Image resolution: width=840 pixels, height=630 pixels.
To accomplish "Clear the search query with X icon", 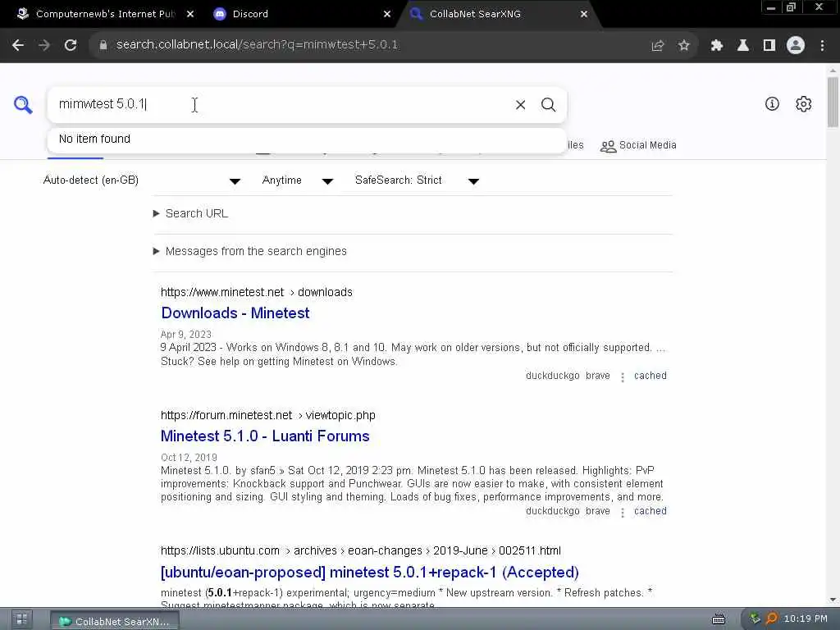I will pos(520,105).
